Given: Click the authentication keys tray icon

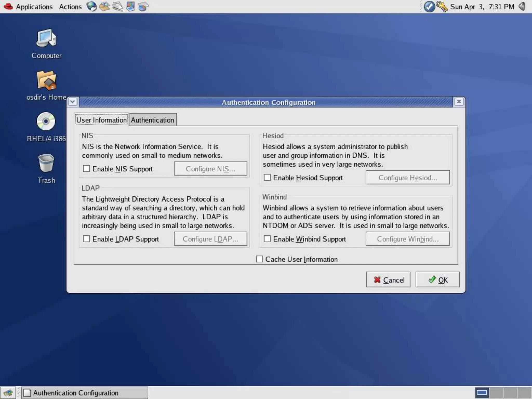Looking at the screenshot, I should (x=442, y=6).
